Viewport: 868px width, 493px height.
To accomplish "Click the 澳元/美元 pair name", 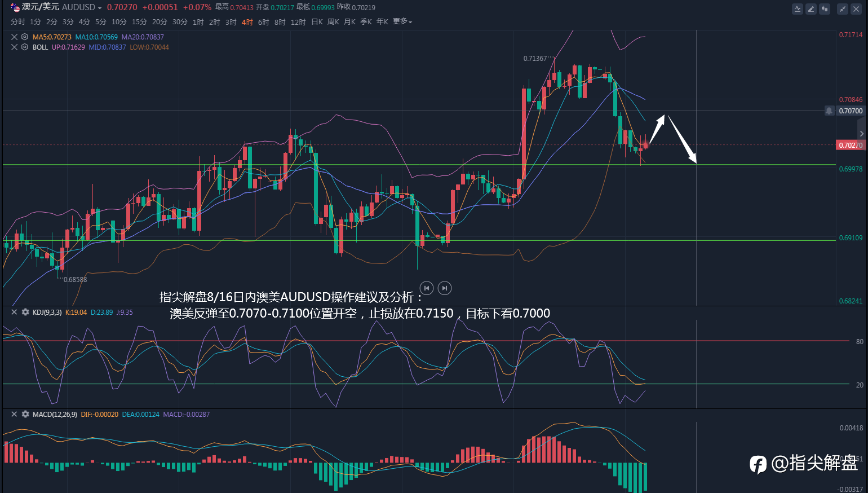I will point(41,7).
